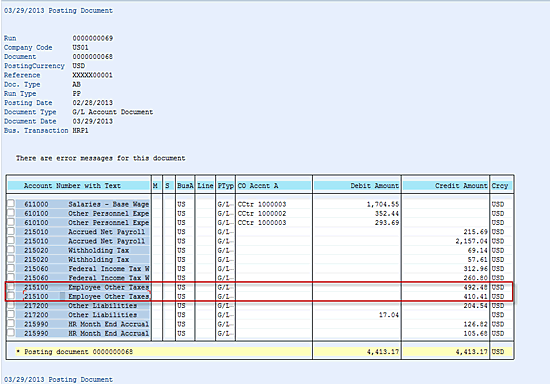Check the box for 215990 HR Month End Accrual 105.68
The image size is (550, 384).
click(x=11, y=332)
